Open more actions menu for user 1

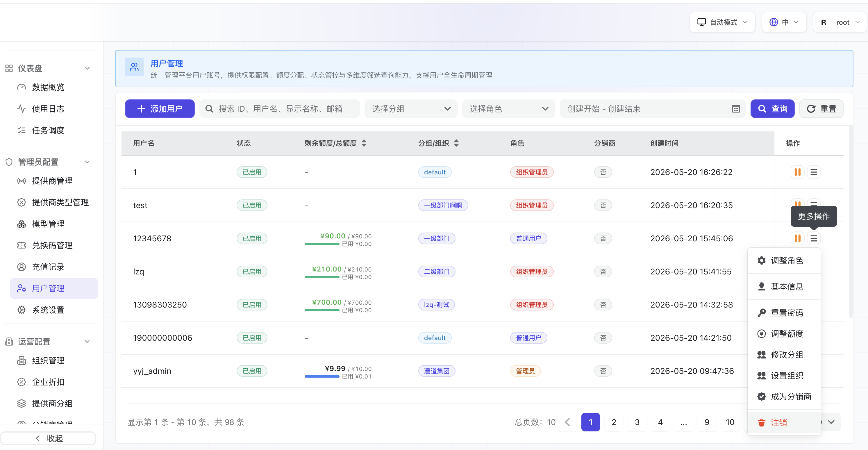tap(814, 172)
